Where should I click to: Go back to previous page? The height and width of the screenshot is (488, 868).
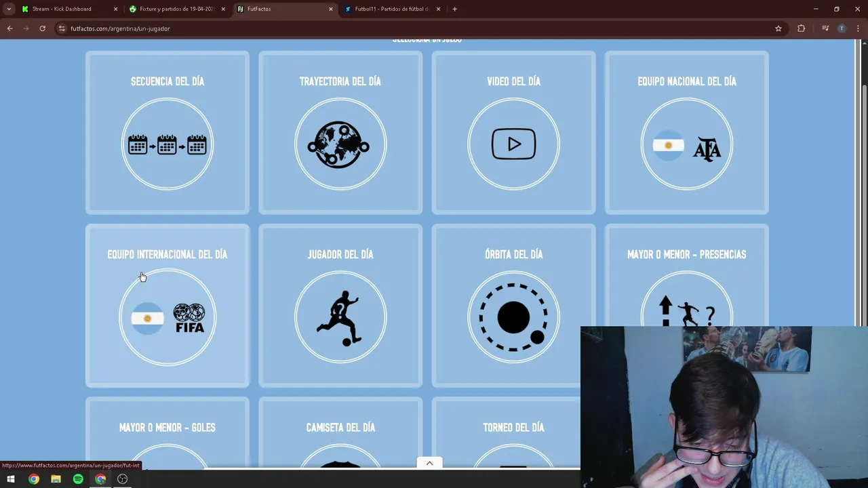click(x=9, y=28)
